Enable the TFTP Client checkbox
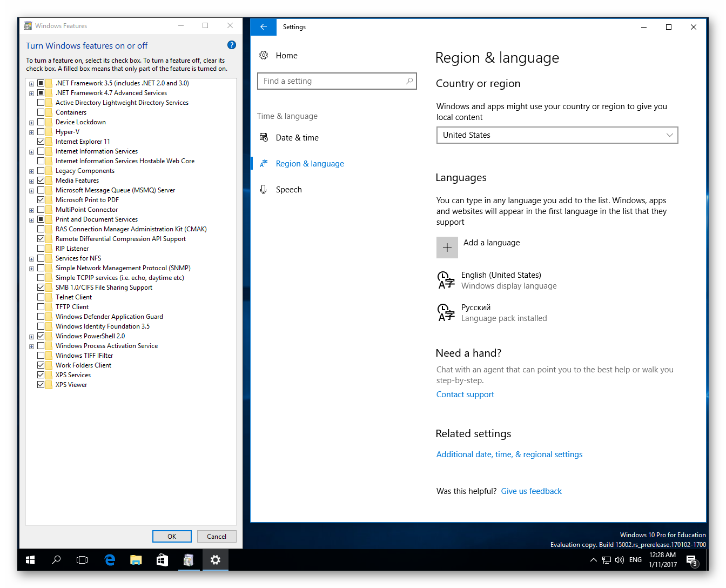 point(41,307)
